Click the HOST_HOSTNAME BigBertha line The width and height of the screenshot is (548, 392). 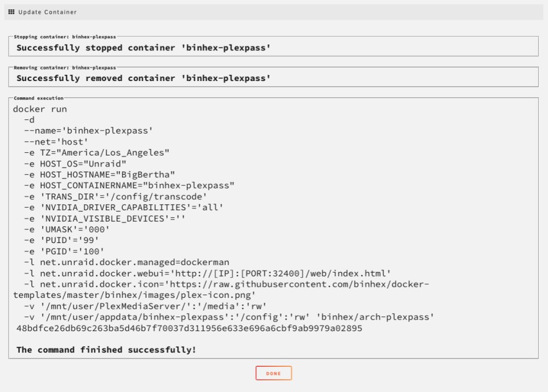coord(99,175)
